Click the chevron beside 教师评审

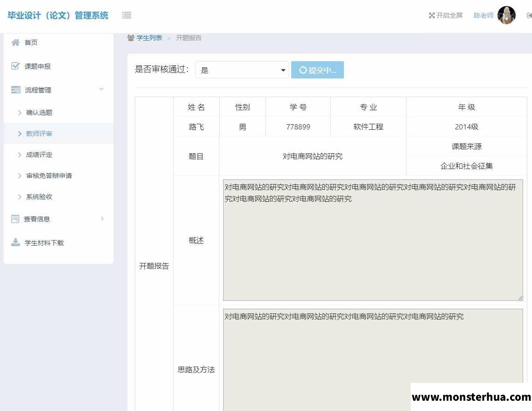(x=20, y=134)
